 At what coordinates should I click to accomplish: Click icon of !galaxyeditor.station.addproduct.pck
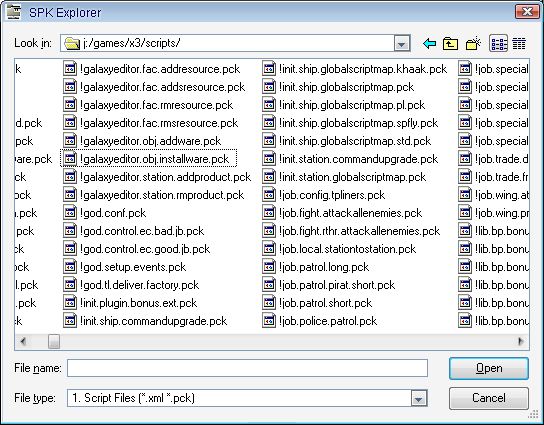70,177
